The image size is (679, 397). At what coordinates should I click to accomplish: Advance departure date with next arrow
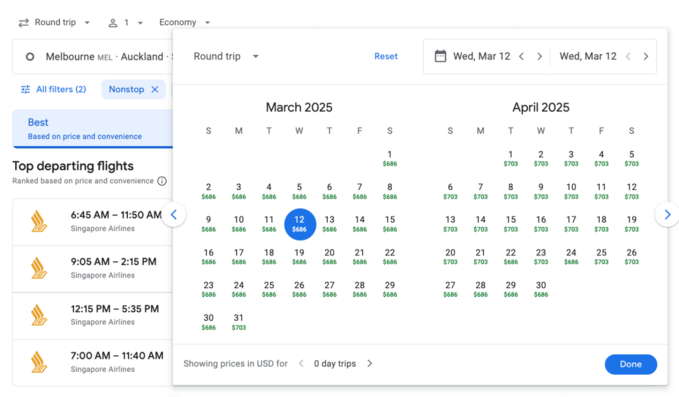click(539, 56)
